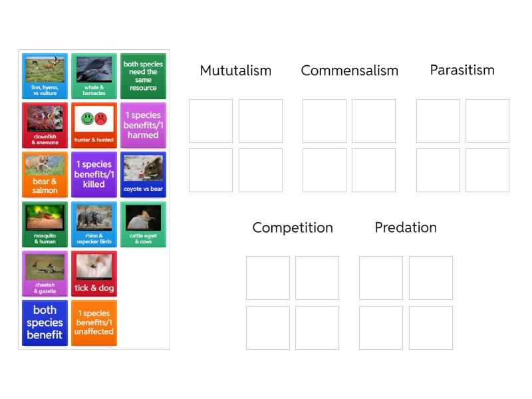Click the 'clownfish & anemone' picture tile

(x=44, y=125)
